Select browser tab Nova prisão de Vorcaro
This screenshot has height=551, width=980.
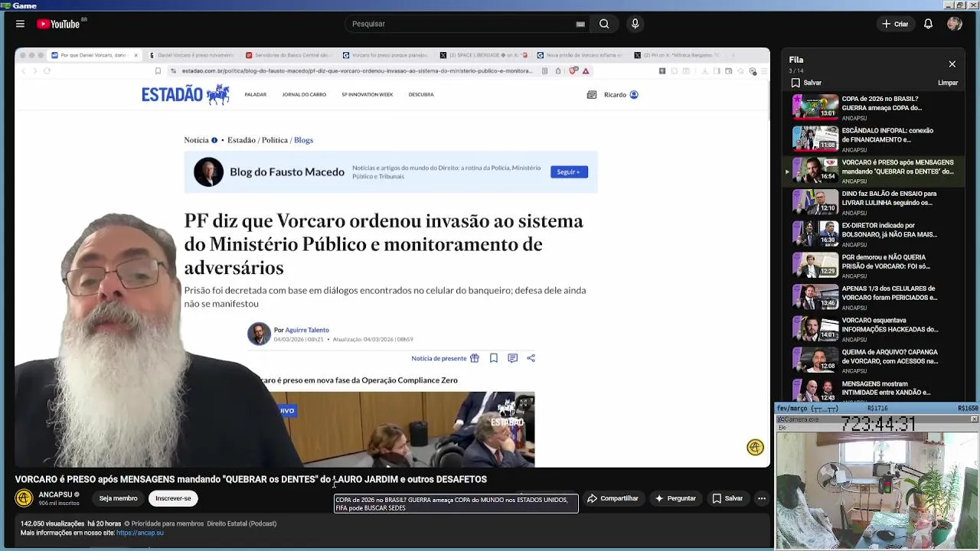click(580, 55)
